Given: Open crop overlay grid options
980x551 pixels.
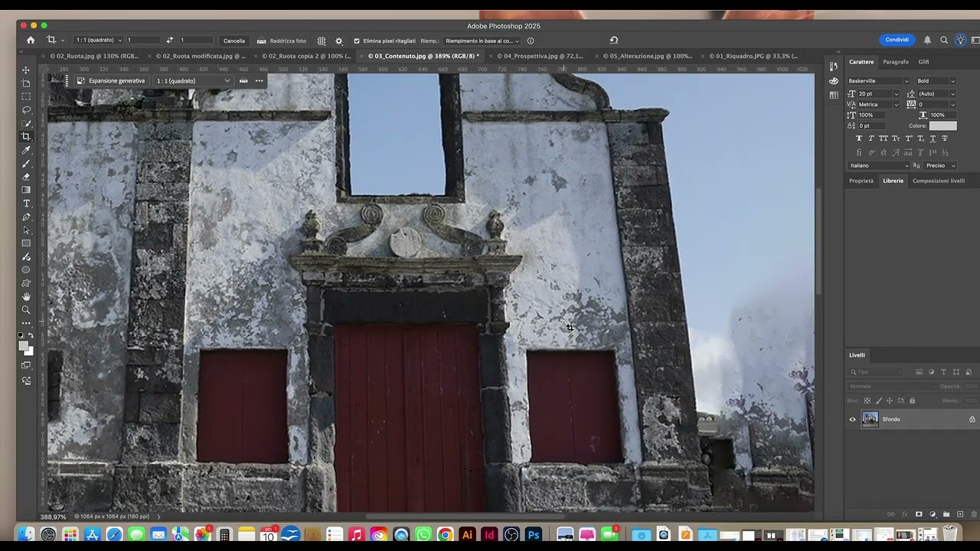Looking at the screenshot, I should pyautogui.click(x=322, y=41).
